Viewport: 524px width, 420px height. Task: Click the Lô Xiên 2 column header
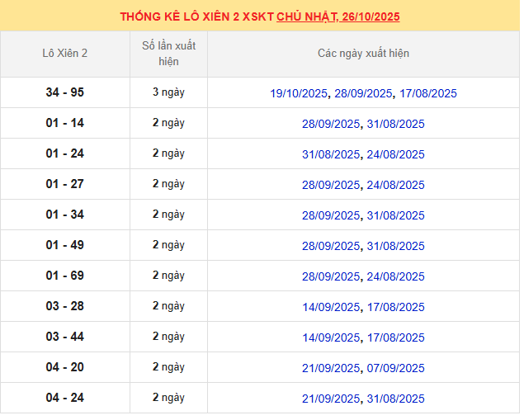(x=65, y=54)
